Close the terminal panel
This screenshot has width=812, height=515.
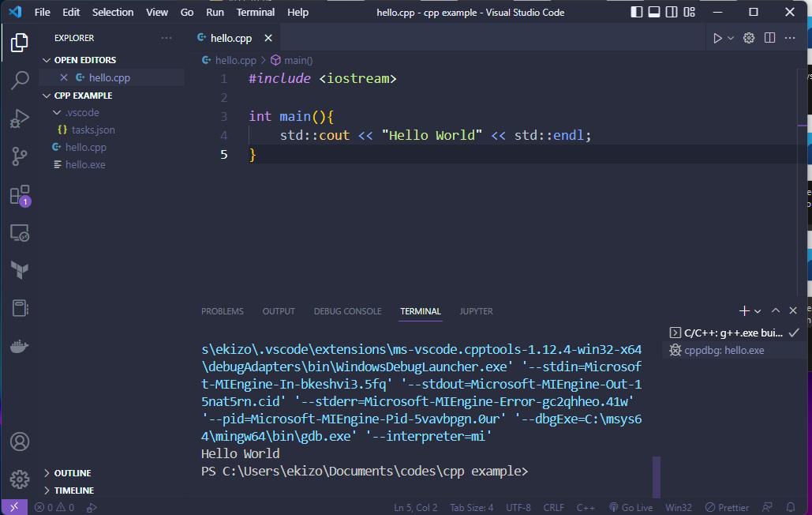coord(793,310)
